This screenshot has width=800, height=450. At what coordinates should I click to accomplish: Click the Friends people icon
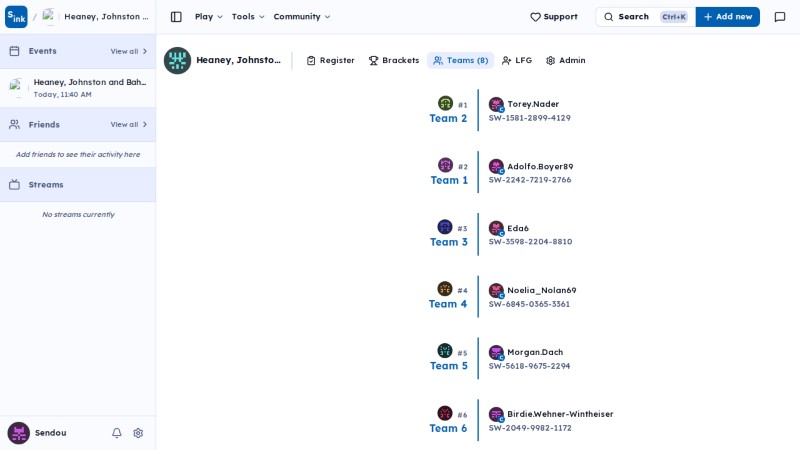click(14, 124)
